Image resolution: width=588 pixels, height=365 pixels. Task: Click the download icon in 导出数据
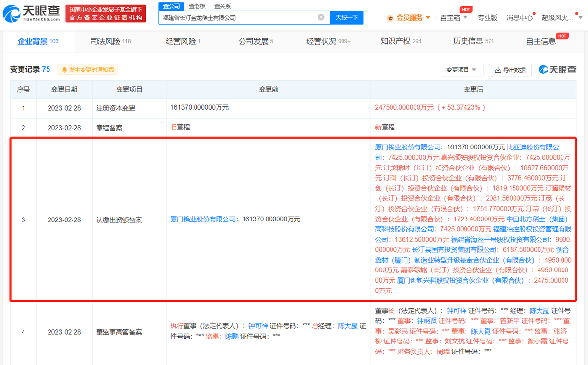498,70
